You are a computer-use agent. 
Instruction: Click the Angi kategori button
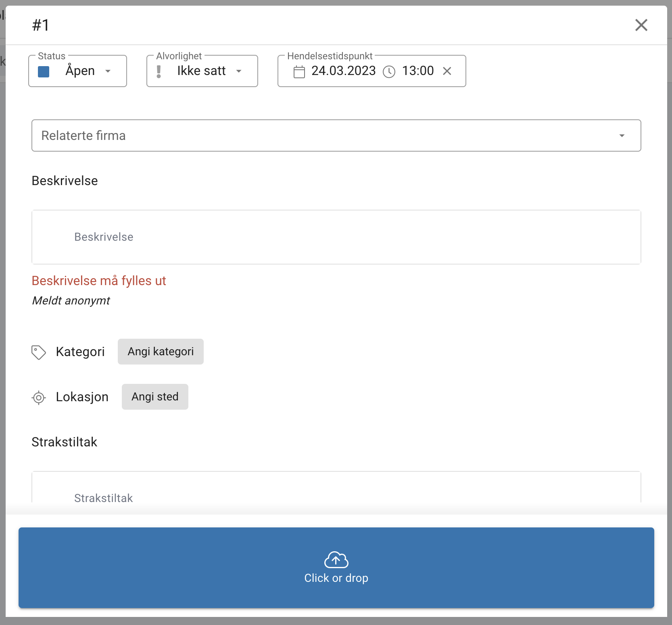click(161, 352)
